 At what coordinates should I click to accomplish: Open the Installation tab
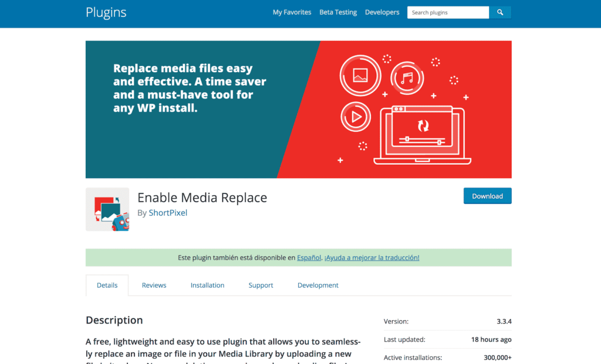point(207,285)
